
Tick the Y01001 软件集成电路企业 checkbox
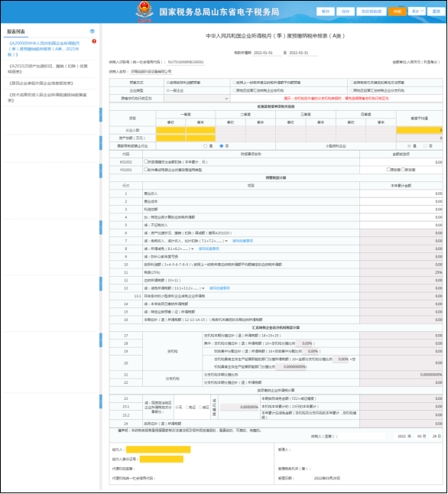(x=146, y=169)
